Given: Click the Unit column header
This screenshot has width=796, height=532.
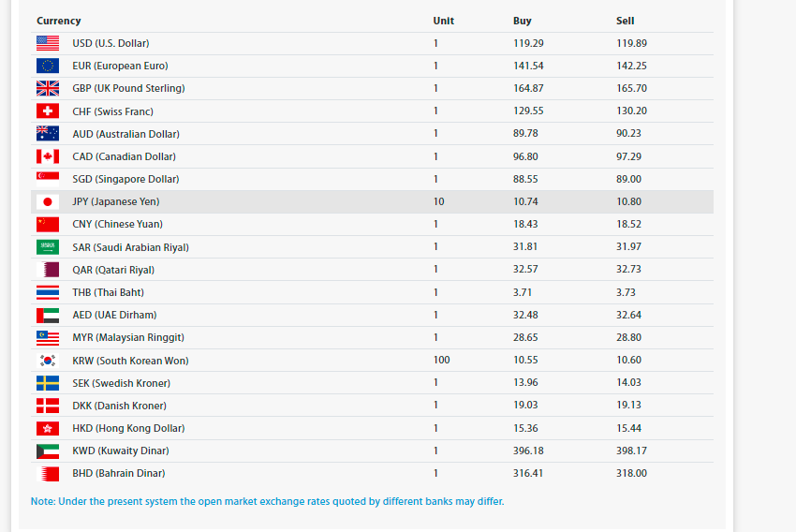Looking at the screenshot, I should point(444,21).
